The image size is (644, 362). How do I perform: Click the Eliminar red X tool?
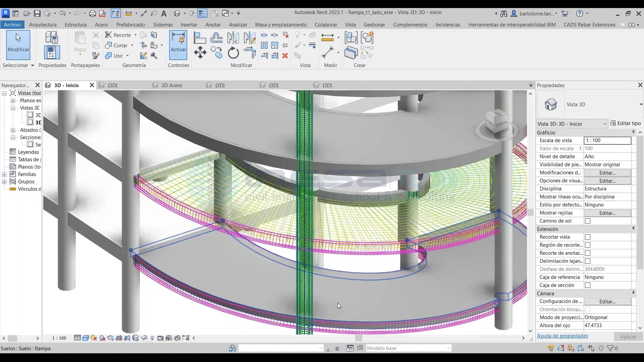(x=285, y=56)
